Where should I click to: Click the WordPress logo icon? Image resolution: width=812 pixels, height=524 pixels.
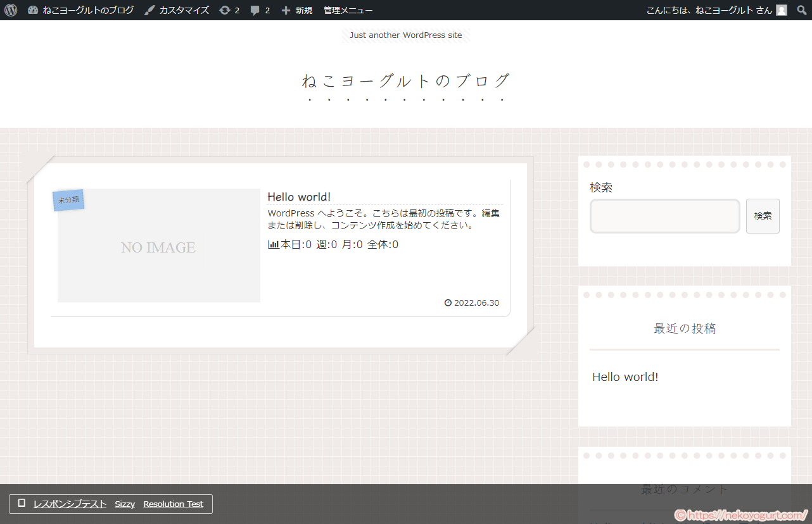click(x=10, y=9)
